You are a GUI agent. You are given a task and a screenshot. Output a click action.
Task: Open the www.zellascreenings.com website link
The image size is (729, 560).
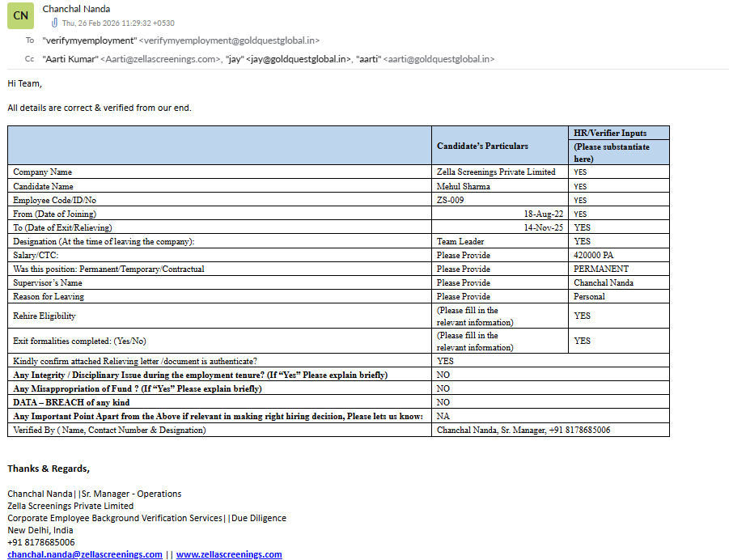pyautogui.click(x=229, y=554)
